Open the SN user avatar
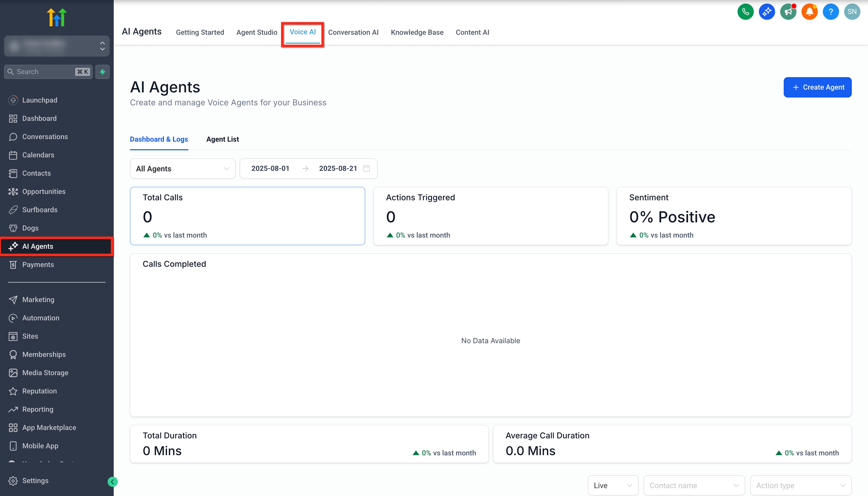 click(852, 12)
